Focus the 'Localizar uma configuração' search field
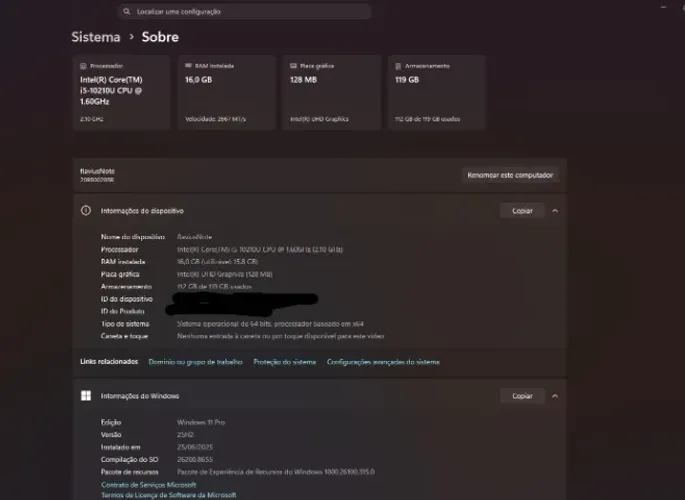 (x=245, y=12)
